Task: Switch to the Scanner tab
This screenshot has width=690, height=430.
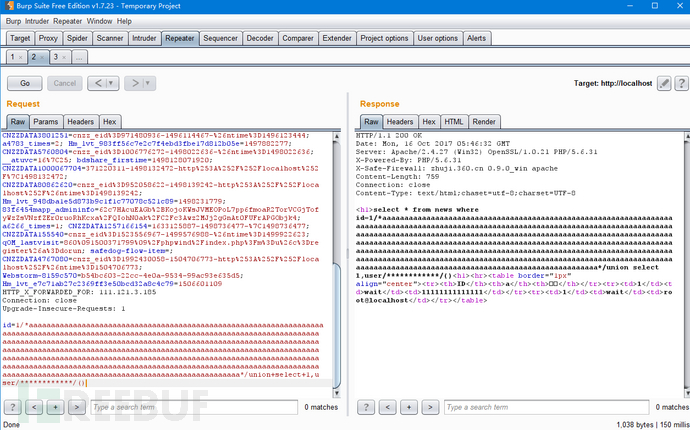Action: tap(110, 38)
